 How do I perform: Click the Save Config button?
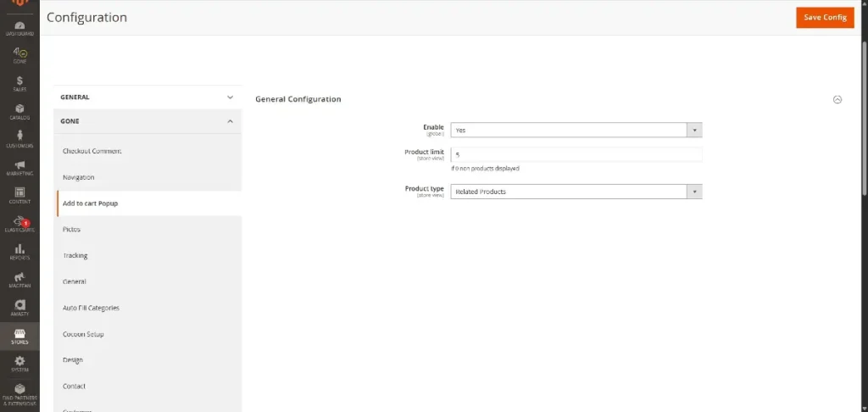pos(825,18)
